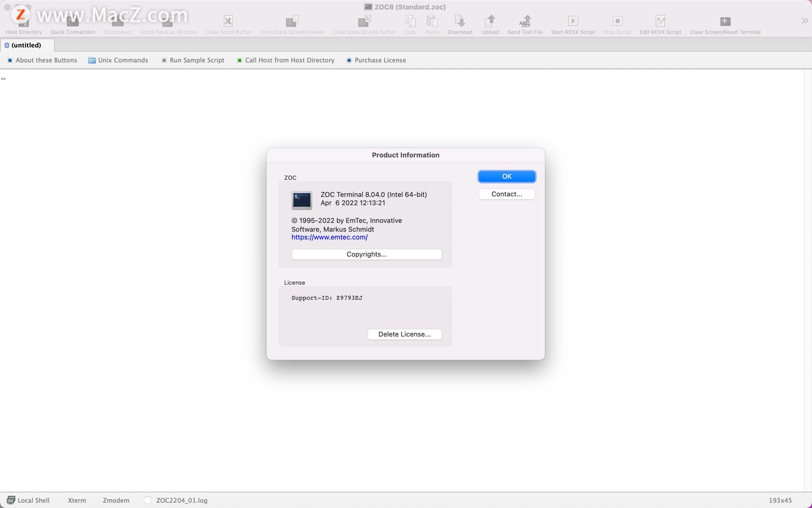Click the Copy toolbar icon

(x=410, y=21)
